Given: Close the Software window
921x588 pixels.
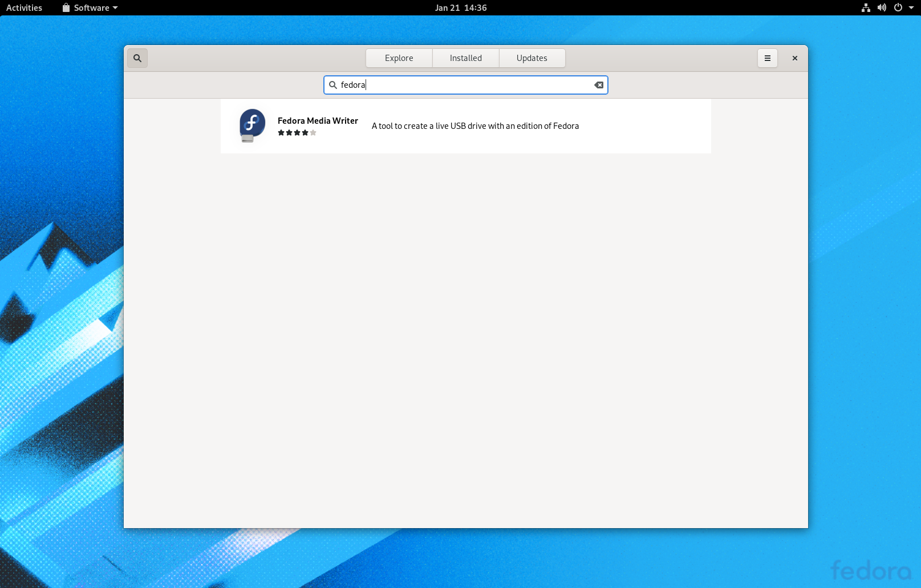Looking at the screenshot, I should click(x=795, y=58).
